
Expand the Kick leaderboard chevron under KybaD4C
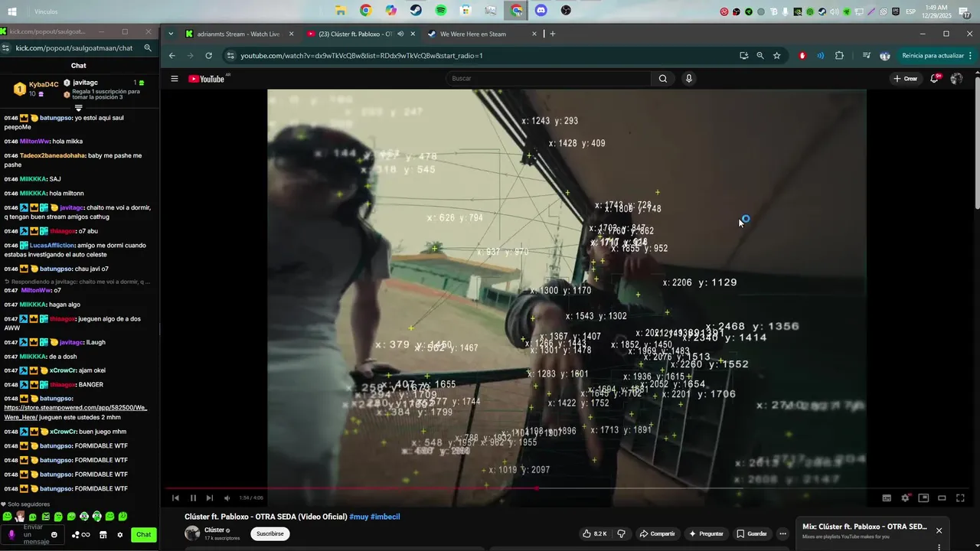(78, 108)
